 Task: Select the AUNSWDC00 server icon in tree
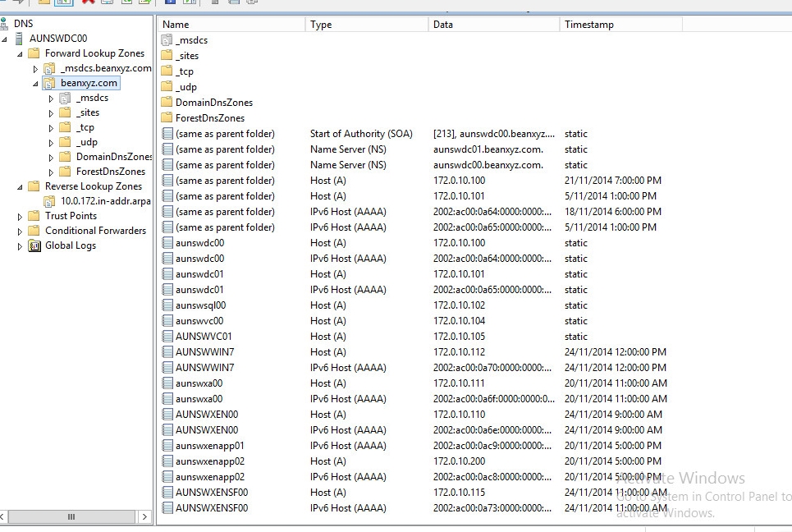19,39
